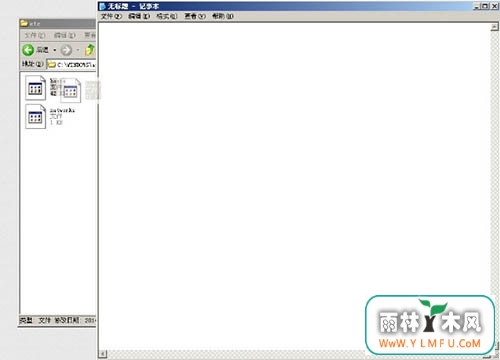This screenshot has height=360, width=500.
Task: Expand the Forward button history dropdown arrow
Action: (78, 50)
